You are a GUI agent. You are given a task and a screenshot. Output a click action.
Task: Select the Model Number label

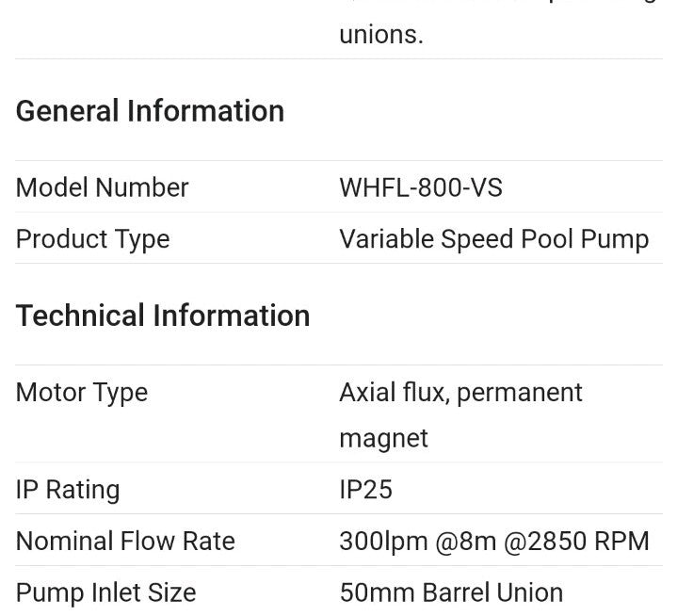(x=102, y=187)
